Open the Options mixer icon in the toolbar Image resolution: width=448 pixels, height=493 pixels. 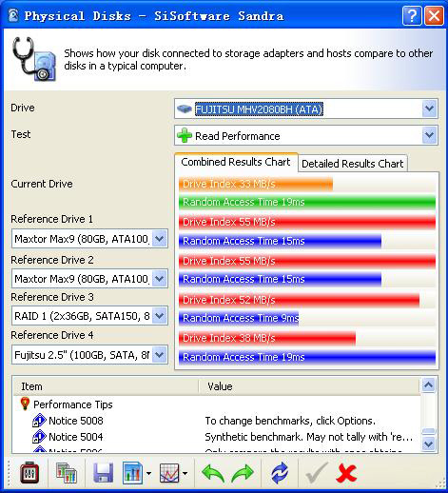(29, 474)
